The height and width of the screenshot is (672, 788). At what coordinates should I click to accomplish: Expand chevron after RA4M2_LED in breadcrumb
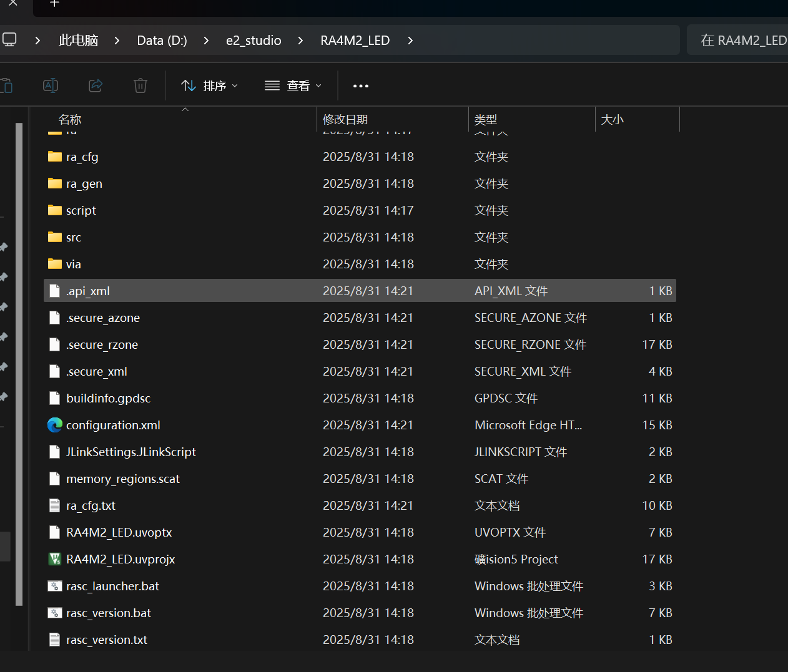tap(410, 41)
